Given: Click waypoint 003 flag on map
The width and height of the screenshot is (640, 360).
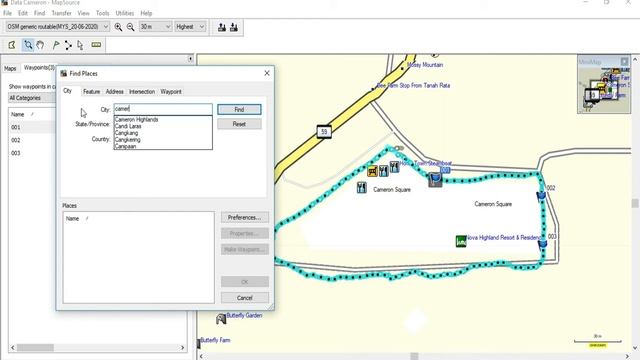Looking at the screenshot, I should point(542,244).
